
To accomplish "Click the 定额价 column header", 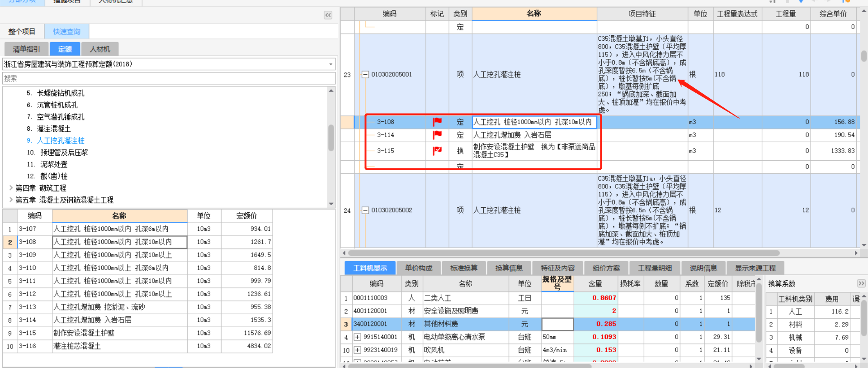I will pyautogui.click(x=246, y=216).
